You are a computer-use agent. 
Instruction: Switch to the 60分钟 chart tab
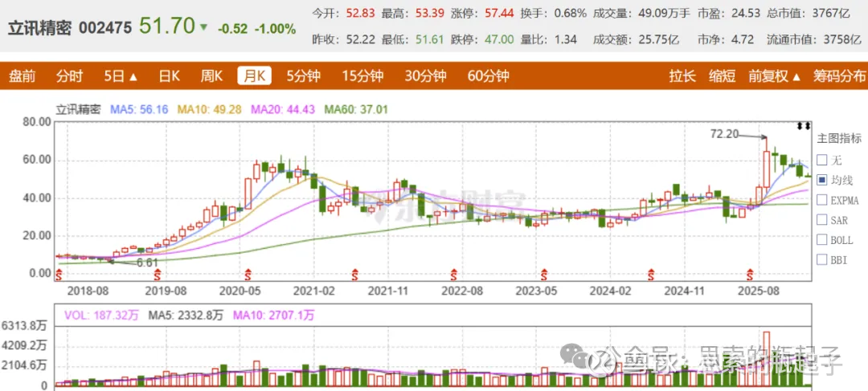click(489, 75)
